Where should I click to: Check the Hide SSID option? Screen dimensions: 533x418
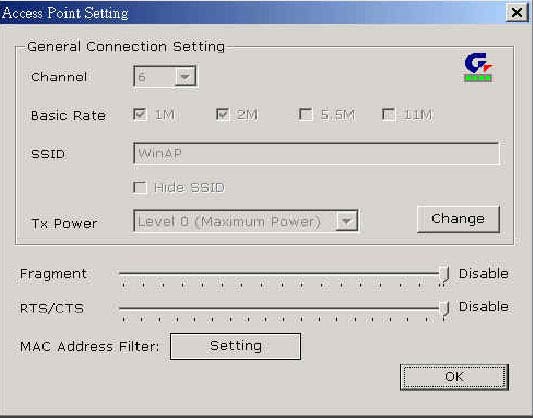click(x=140, y=187)
